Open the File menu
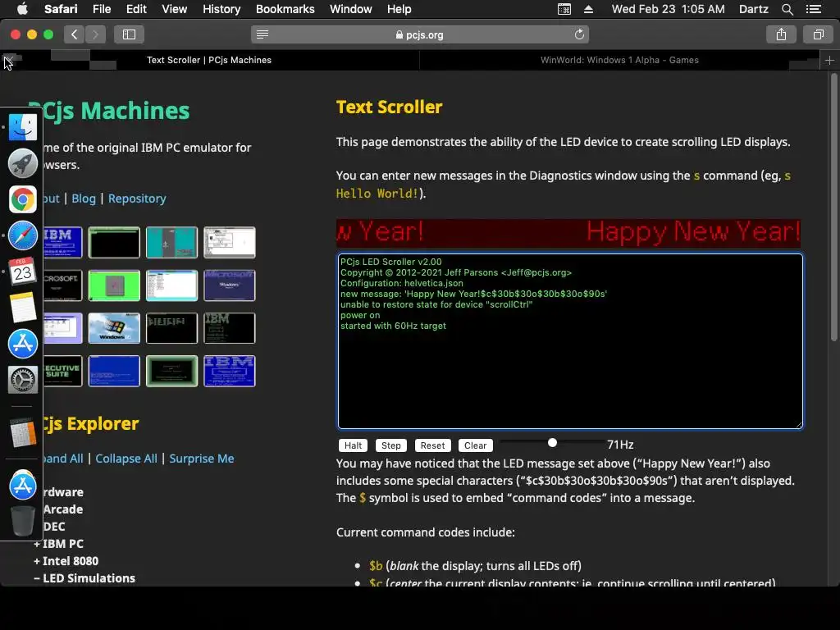840x630 pixels. click(x=101, y=9)
